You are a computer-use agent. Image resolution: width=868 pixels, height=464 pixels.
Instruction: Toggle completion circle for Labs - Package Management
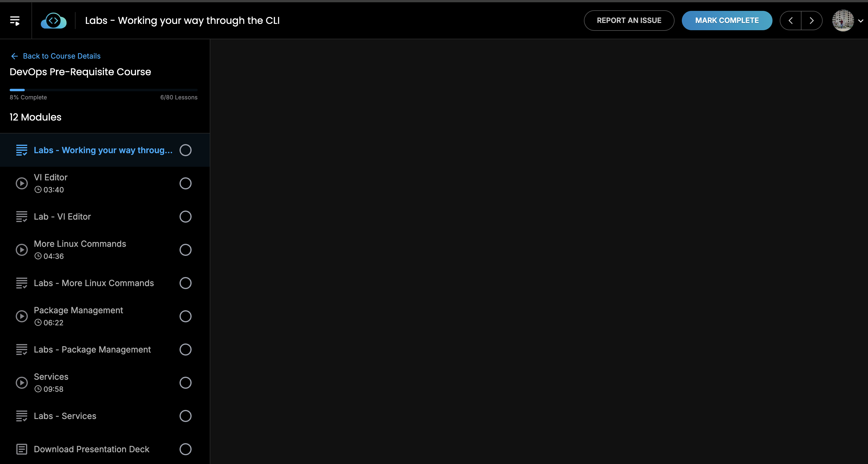coord(185,350)
